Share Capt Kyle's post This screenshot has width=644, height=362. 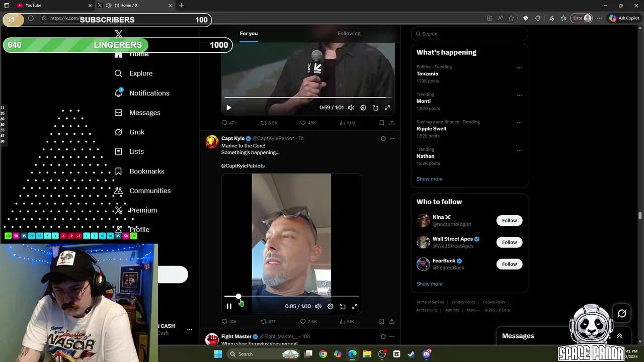coord(392,321)
